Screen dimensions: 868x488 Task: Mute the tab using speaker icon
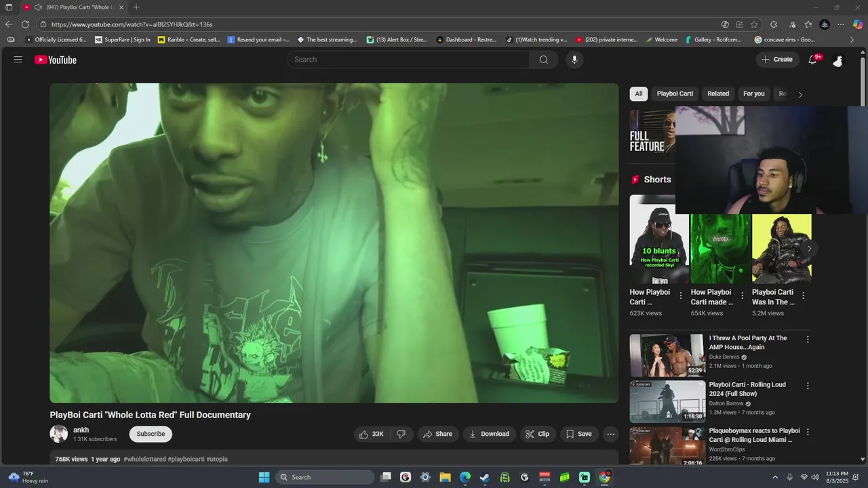[38, 7]
